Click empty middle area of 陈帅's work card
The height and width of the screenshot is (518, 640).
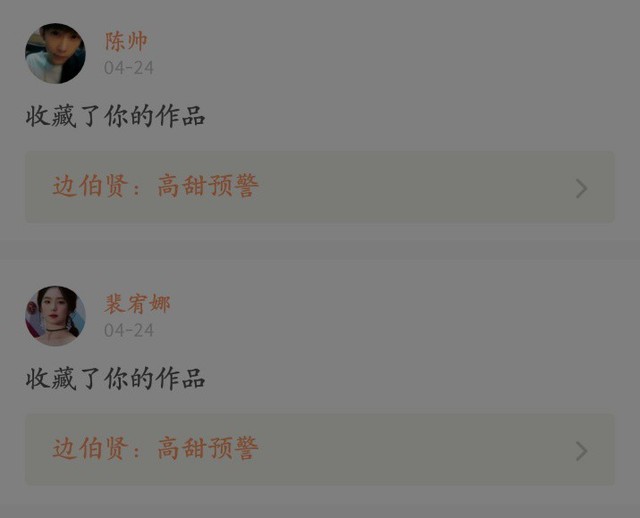408,187
